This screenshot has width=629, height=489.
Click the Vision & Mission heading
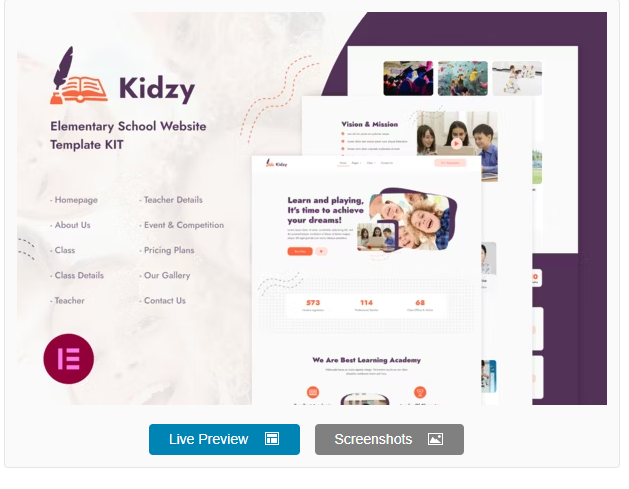pos(369,124)
